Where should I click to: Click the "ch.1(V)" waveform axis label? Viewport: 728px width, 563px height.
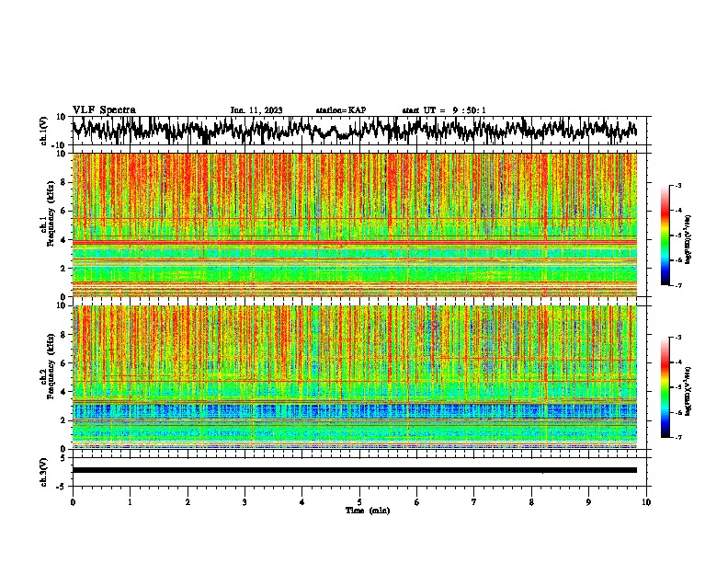[x=44, y=131]
